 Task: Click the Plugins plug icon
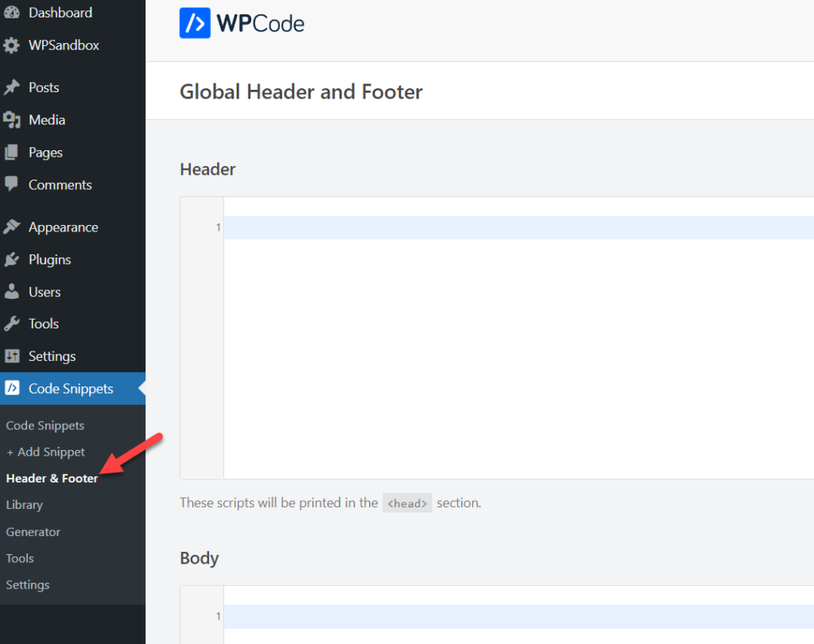pyautogui.click(x=11, y=259)
